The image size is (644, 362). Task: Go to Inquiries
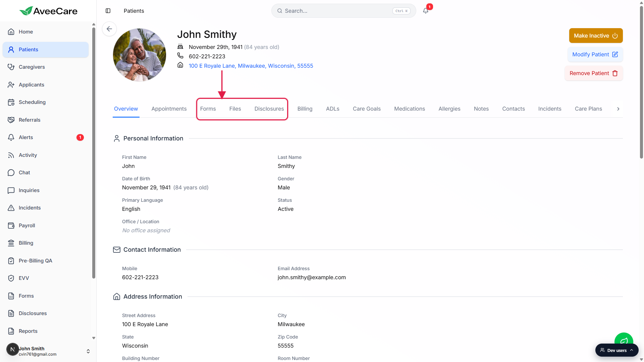(x=45, y=190)
